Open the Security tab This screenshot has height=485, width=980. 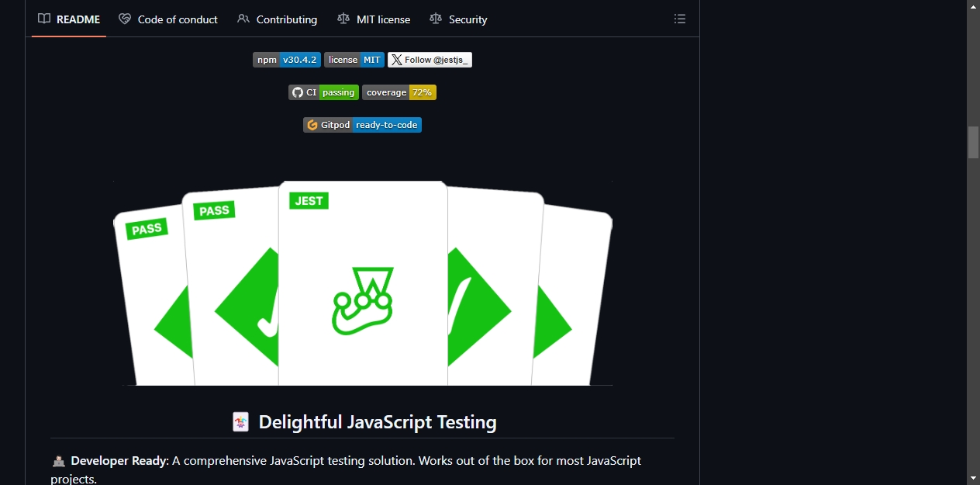click(x=458, y=19)
